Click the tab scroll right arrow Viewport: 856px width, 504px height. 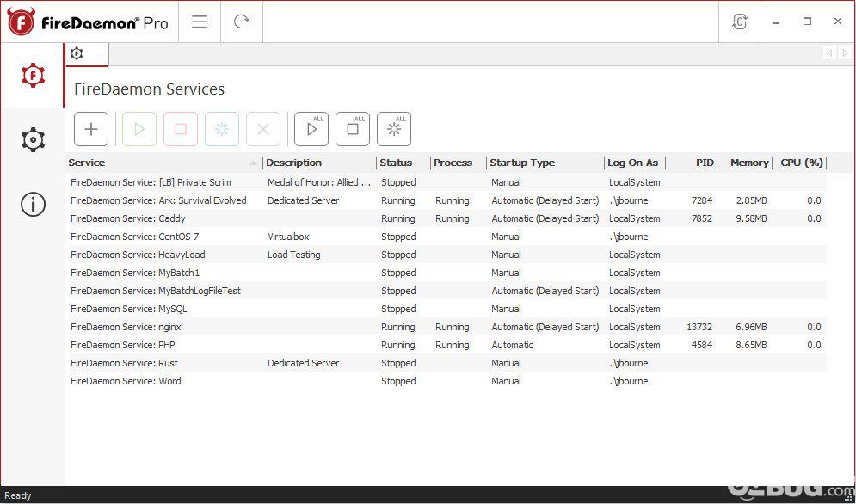pyautogui.click(x=845, y=53)
